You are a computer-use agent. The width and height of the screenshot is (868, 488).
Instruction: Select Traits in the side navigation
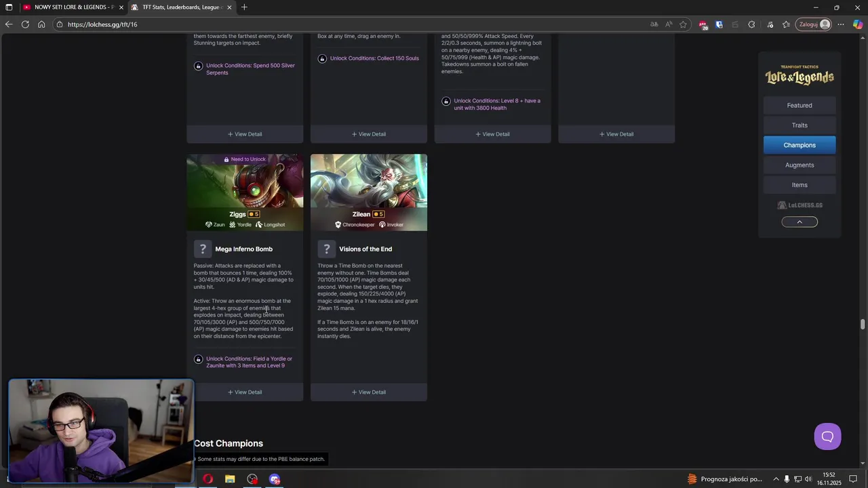pyautogui.click(x=800, y=125)
